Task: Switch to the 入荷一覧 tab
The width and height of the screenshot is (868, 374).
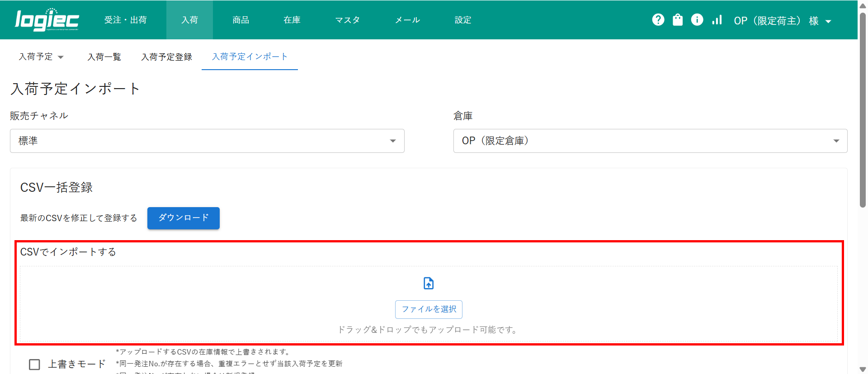Action: pos(104,57)
